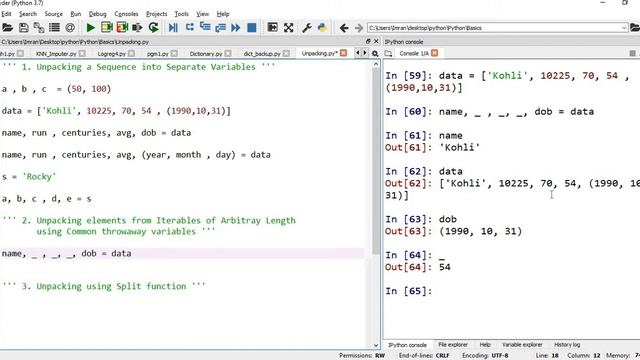The height and width of the screenshot is (360, 640).
Task: Open the Source menu
Action: [53, 14]
